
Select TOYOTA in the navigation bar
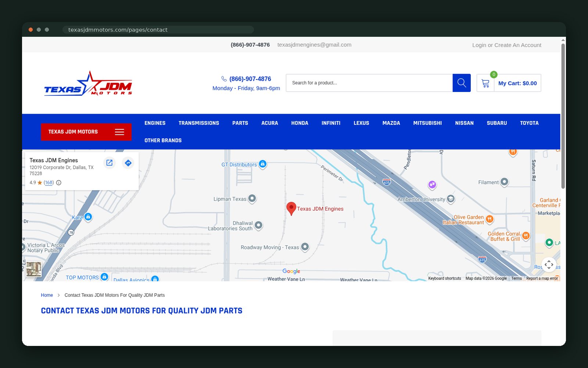[529, 123]
